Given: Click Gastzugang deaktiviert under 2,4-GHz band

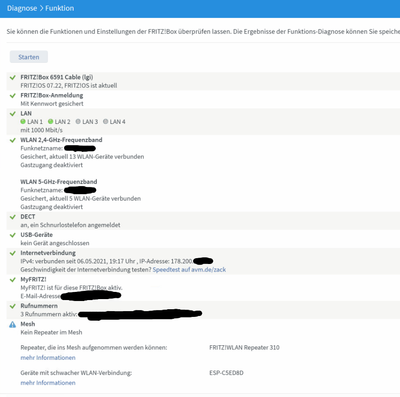Looking at the screenshot, I should point(52,165).
